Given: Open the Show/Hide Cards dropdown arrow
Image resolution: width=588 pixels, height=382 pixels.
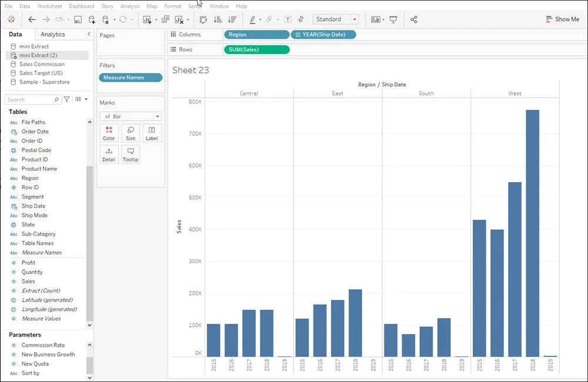Looking at the screenshot, I should 383,19.
